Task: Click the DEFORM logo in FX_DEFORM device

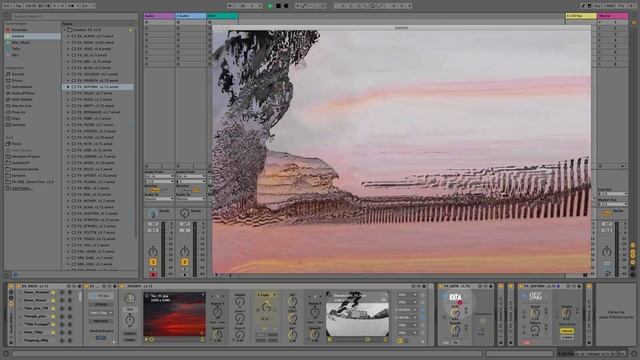Action: (x=535, y=297)
